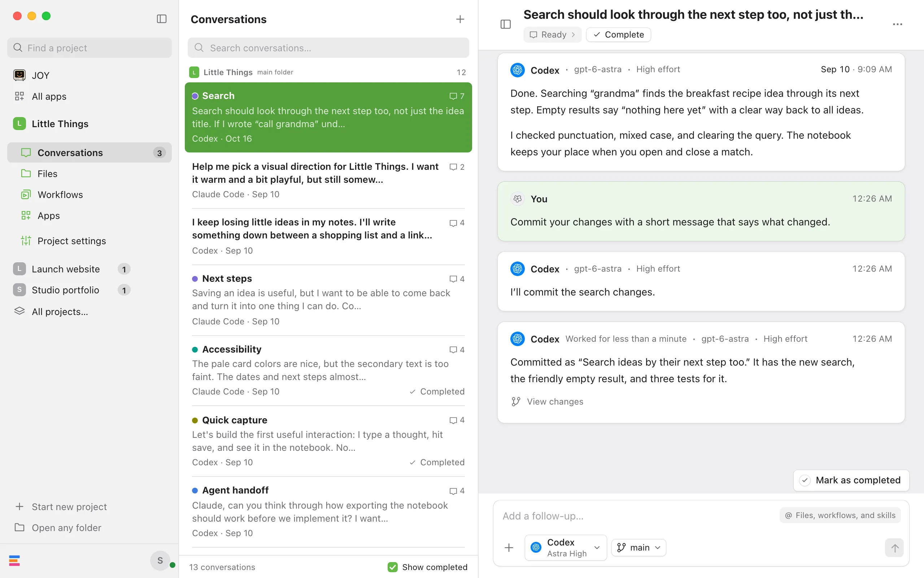The image size is (924, 578).
Task: Open Files in the sidebar
Action: point(90,173)
